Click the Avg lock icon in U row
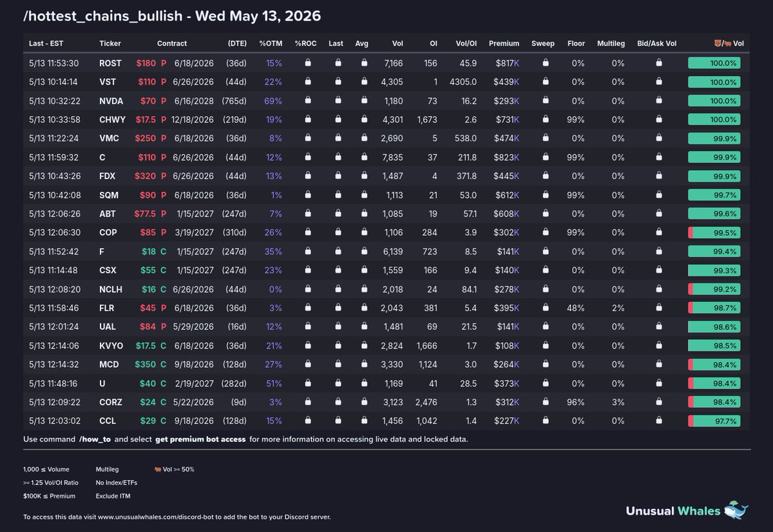 tap(364, 383)
